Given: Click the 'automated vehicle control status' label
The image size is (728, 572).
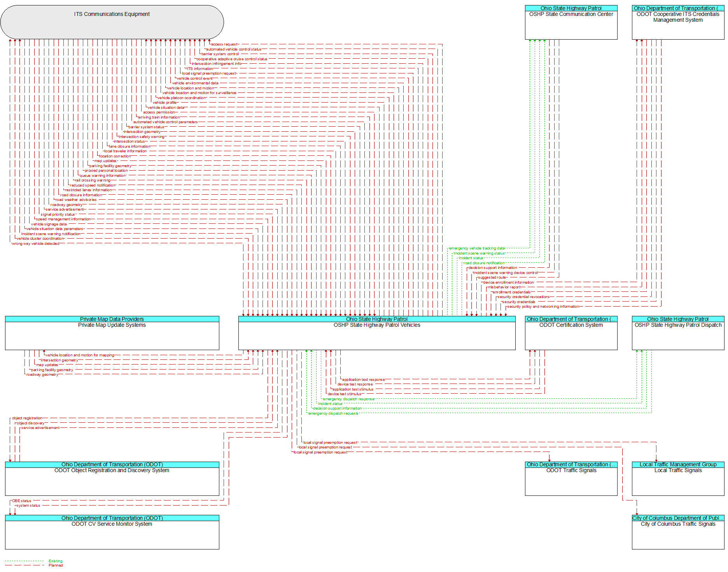Looking at the screenshot, I should coord(234,49).
